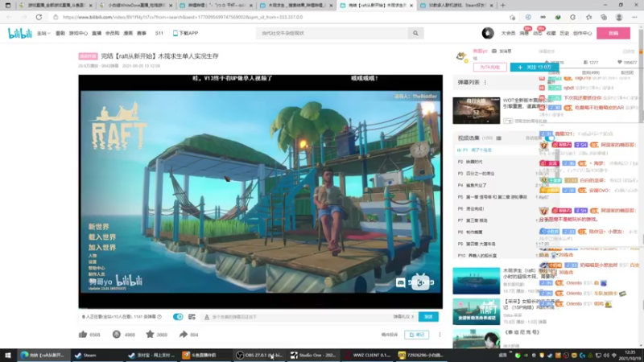The height and width of the screenshot is (362, 644).
Task: Click the 为TA充电 button
Action: 489,67
